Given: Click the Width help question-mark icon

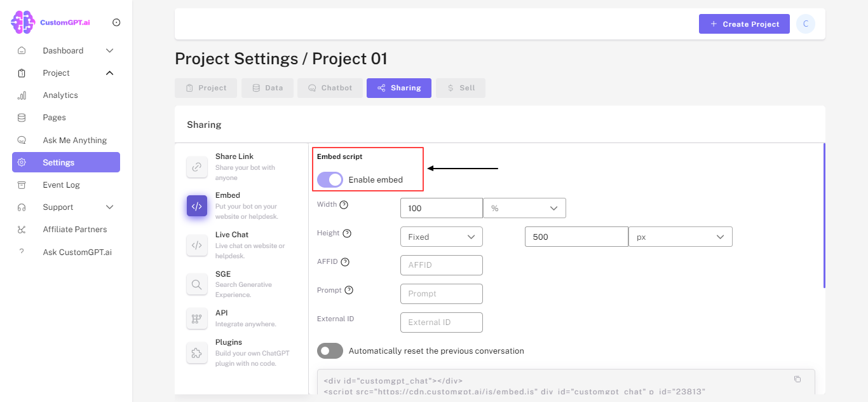Looking at the screenshot, I should [344, 205].
